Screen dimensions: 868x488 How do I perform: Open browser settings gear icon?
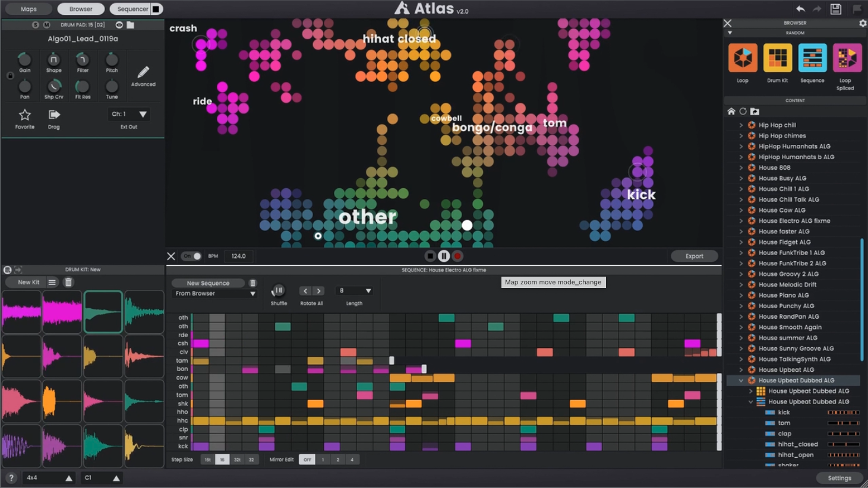pyautogui.click(x=863, y=23)
